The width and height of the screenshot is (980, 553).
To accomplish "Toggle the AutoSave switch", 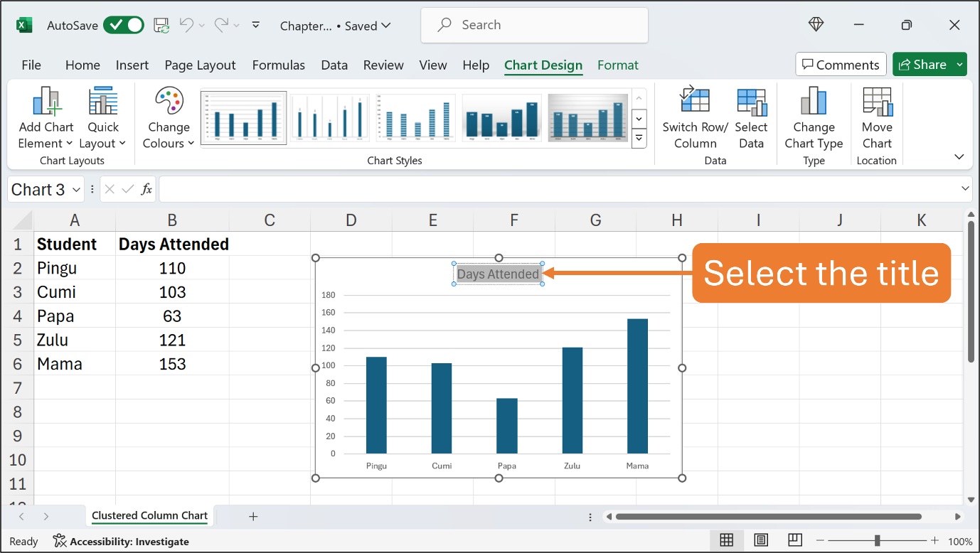I will click(x=124, y=26).
